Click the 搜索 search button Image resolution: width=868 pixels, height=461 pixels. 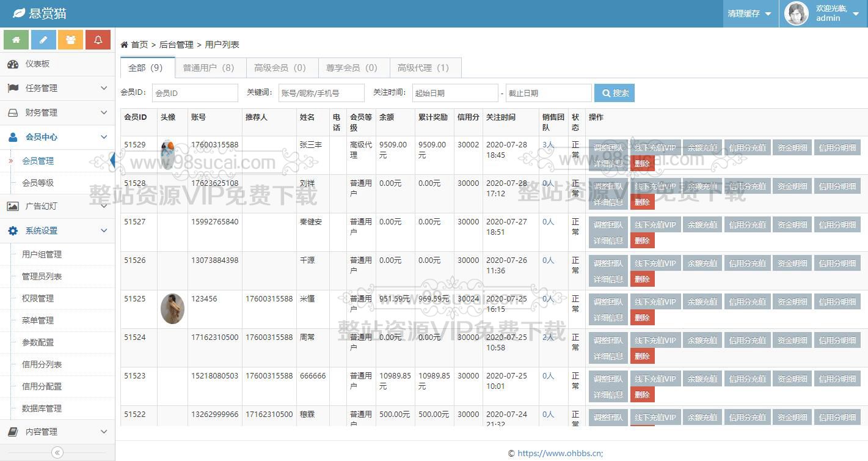pyautogui.click(x=614, y=92)
